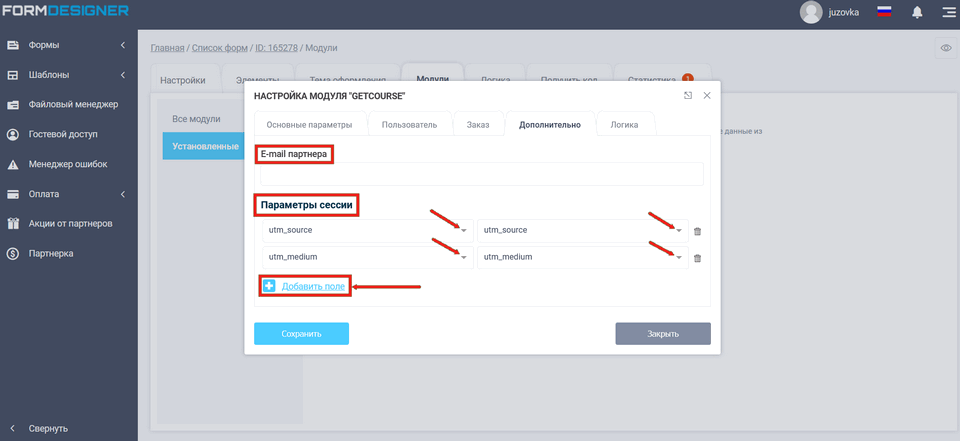The image size is (960, 441).
Task: Select Все модули in side list
Action: point(196,119)
